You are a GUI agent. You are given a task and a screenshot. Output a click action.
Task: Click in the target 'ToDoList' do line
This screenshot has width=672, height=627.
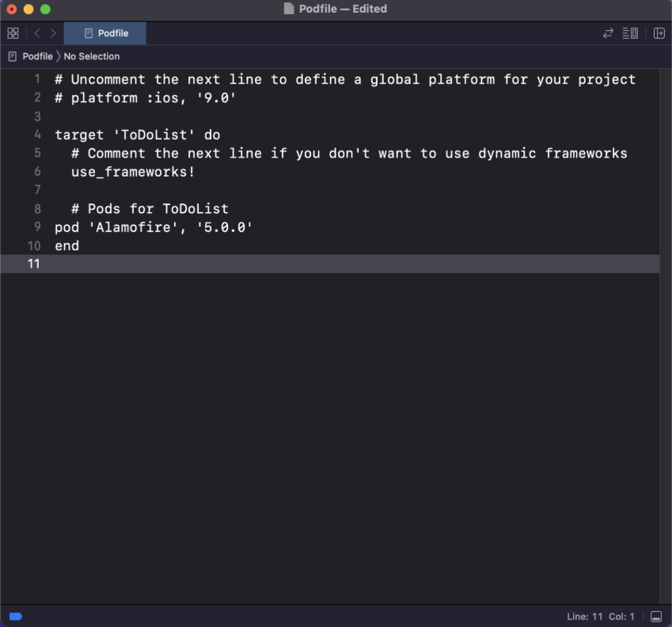pos(137,135)
